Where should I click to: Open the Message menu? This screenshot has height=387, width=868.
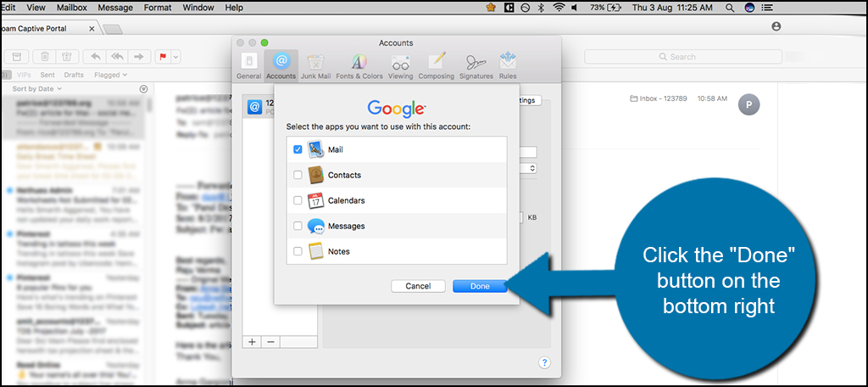coord(115,8)
